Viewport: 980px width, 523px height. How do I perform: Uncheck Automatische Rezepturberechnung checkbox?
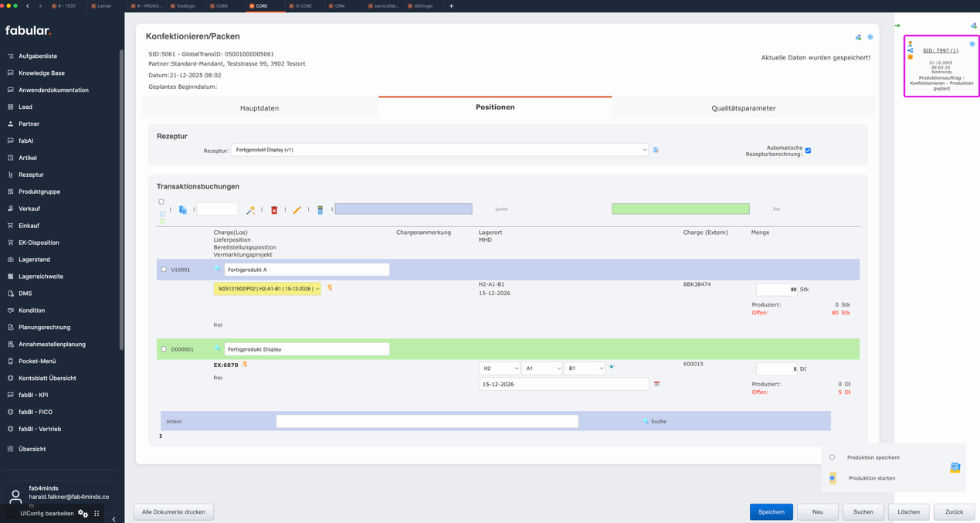click(x=808, y=151)
